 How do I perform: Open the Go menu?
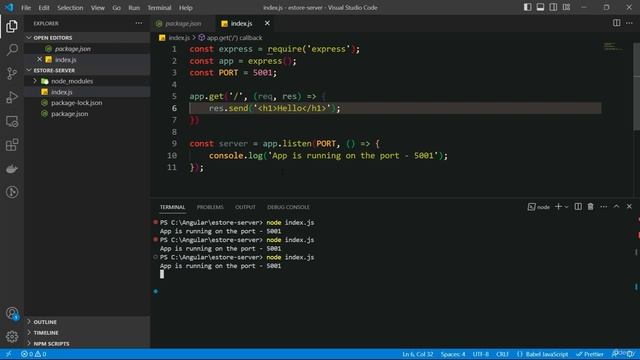pos(116,8)
